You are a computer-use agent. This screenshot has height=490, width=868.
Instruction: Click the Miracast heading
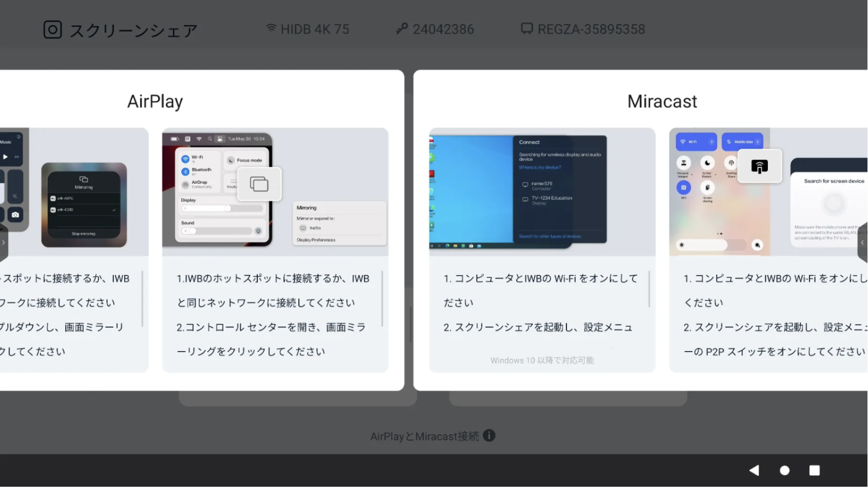point(662,101)
